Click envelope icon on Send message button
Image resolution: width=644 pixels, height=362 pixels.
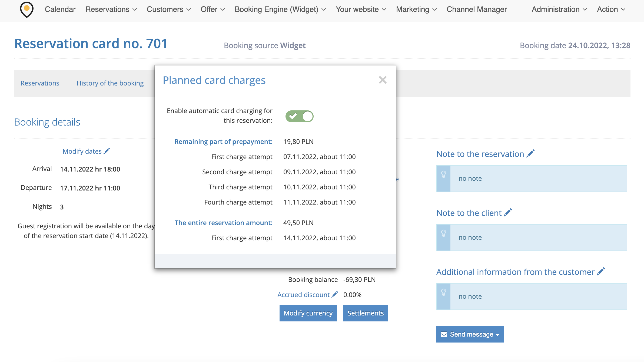pos(444,334)
